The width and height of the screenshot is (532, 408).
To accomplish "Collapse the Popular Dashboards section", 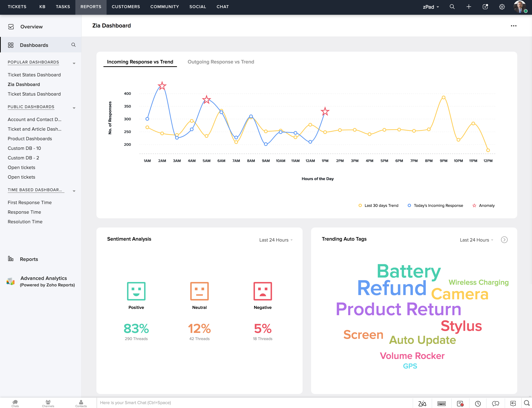I will point(74,63).
